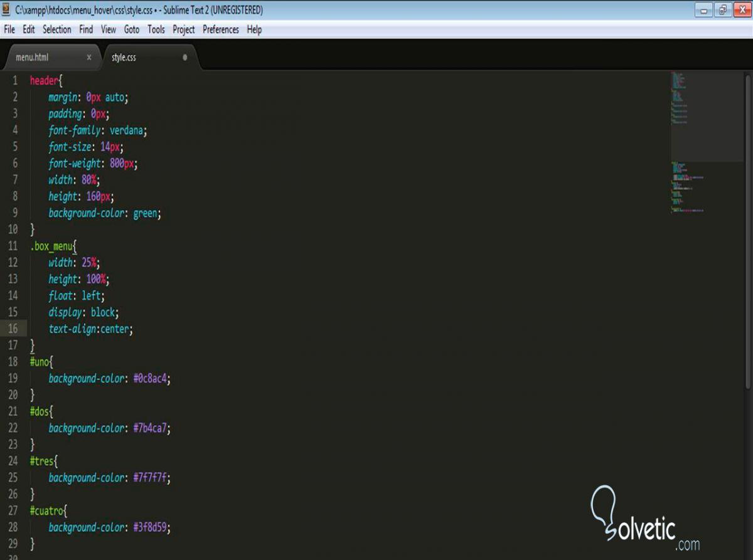The width and height of the screenshot is (753, 560).
Task: Open the Tools menu
Action: click(156, 29)
